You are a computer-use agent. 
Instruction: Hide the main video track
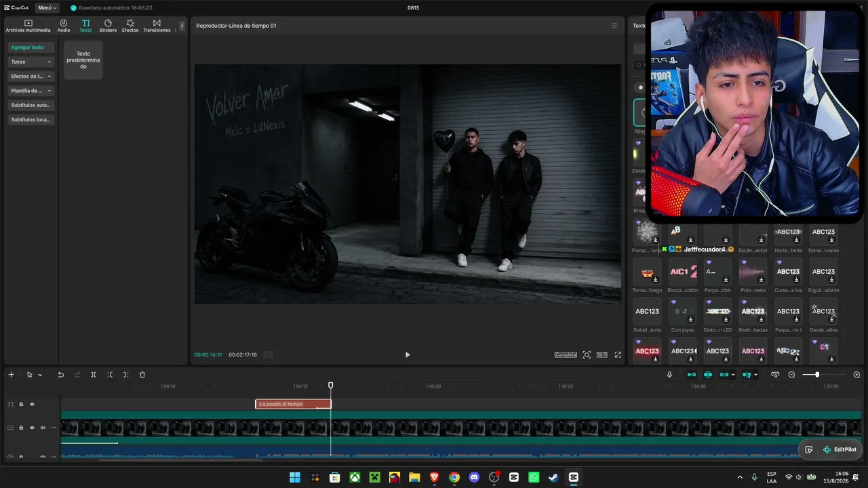pyautogui.click(x=32, y=428)
